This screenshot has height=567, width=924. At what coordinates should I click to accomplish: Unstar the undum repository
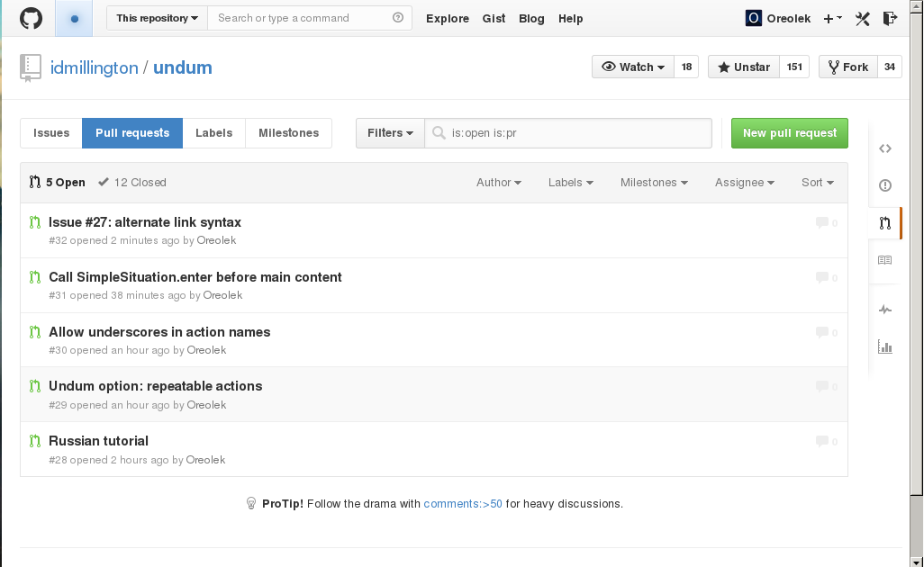pyautogui.click(x=744, y=67)
